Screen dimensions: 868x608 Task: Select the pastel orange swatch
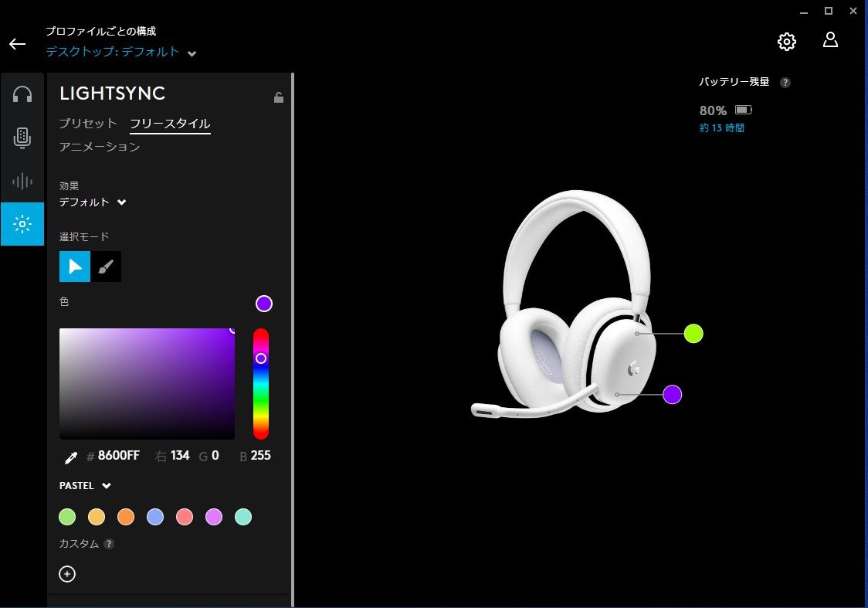(126, 517)
